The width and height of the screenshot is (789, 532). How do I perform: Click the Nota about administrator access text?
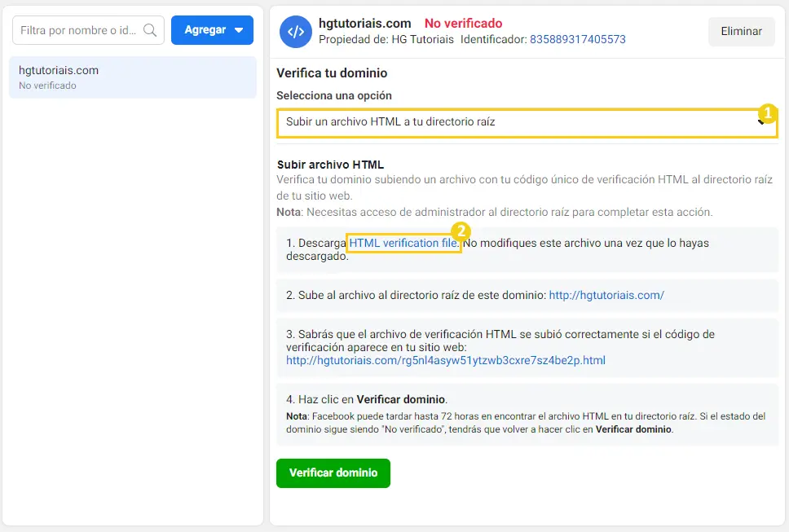click(494, 212)
